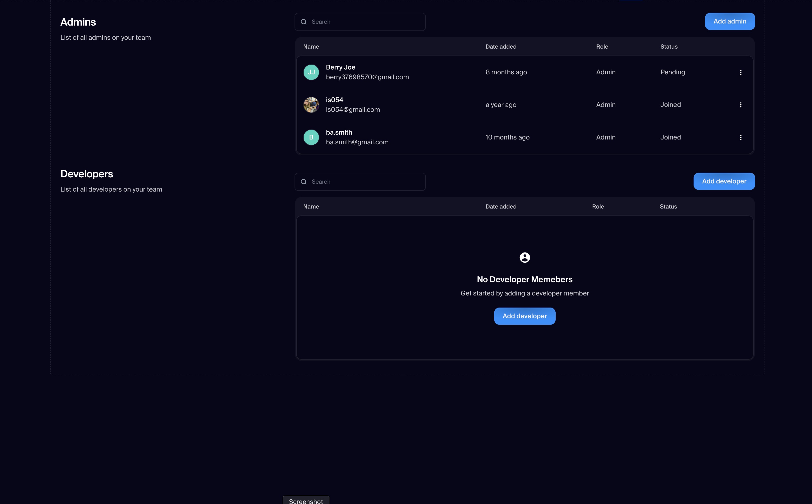Click the 8 months ago date cell
The image size is (812, 504).
(506, 72)
